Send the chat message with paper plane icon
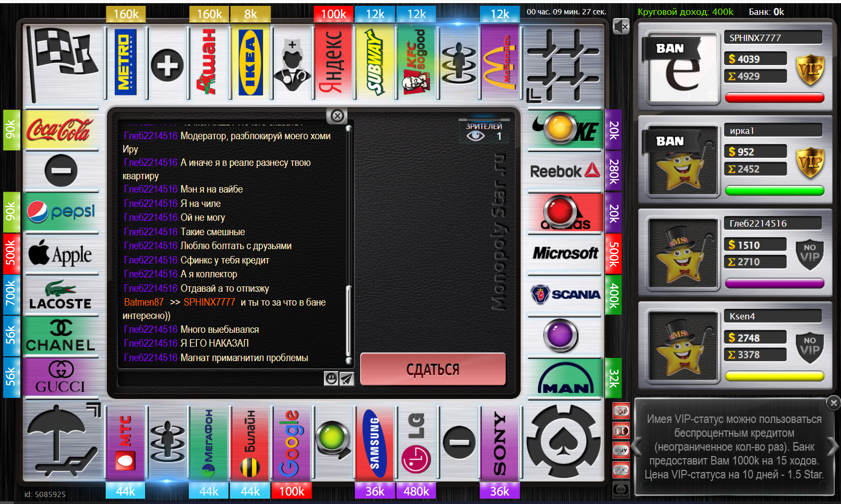The height and width of the screenshot is (504, 841). pyautogui.click(x=347, y=379)
